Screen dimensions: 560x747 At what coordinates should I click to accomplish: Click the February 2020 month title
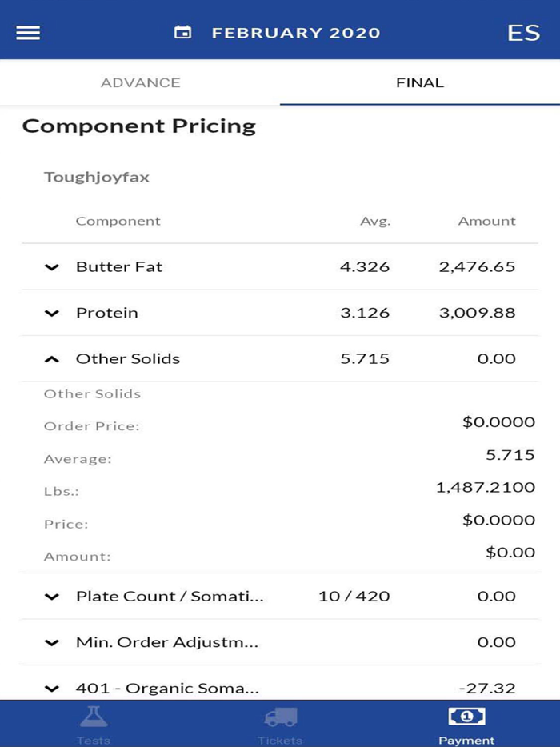[x=295, y=33]
